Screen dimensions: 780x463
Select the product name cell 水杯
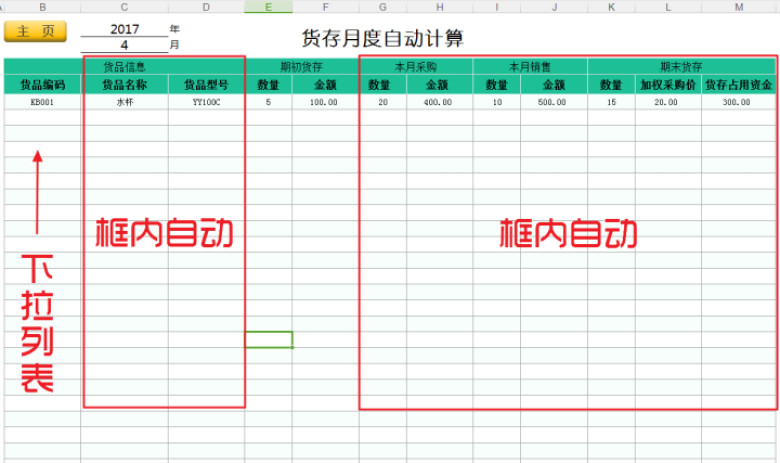pyautogui.click(x=124, y=102)
